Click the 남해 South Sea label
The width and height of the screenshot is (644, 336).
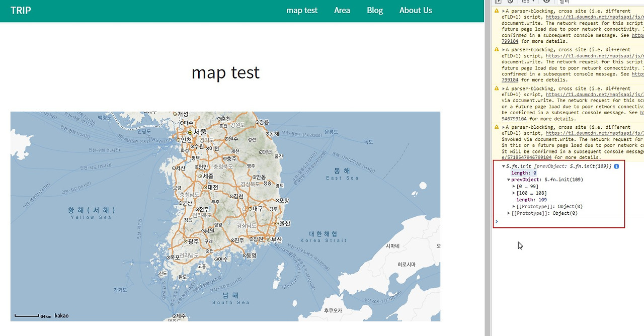point(231,298)
